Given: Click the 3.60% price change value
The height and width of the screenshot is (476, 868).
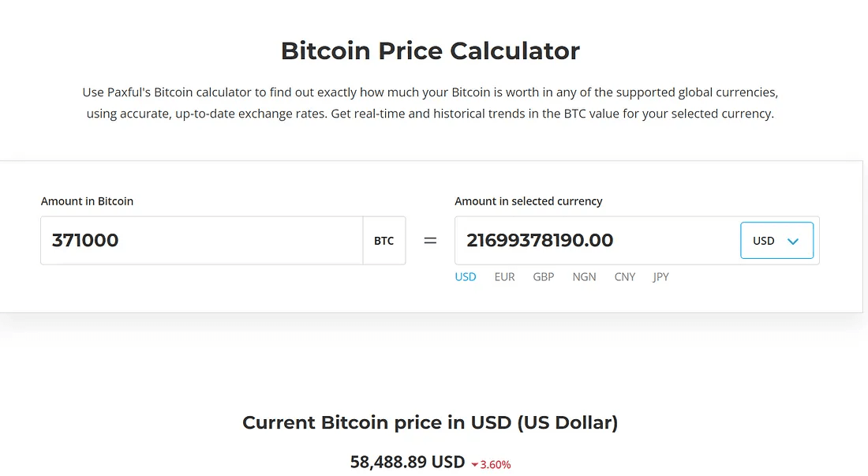Looking at the screenshot, I should tap(496, 465).
